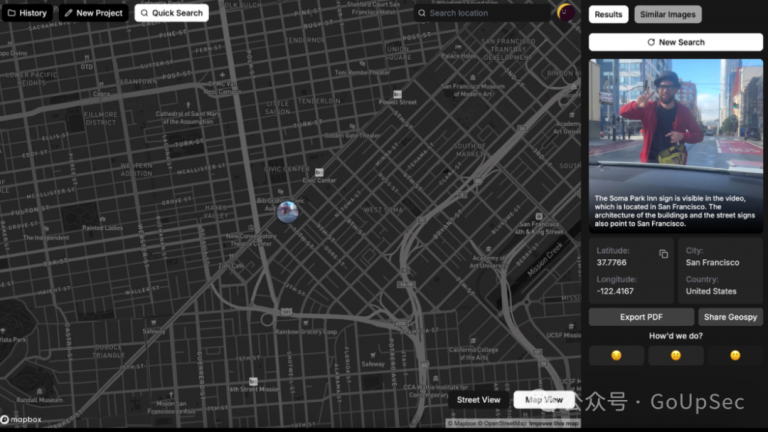
Task: Open the History panel
Action: 27,13
